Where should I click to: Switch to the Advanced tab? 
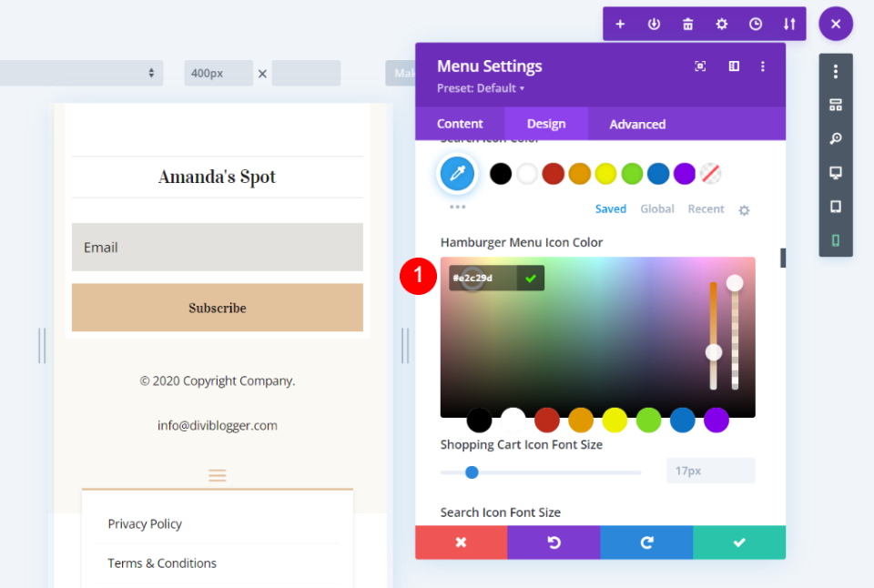pos(637,124)
